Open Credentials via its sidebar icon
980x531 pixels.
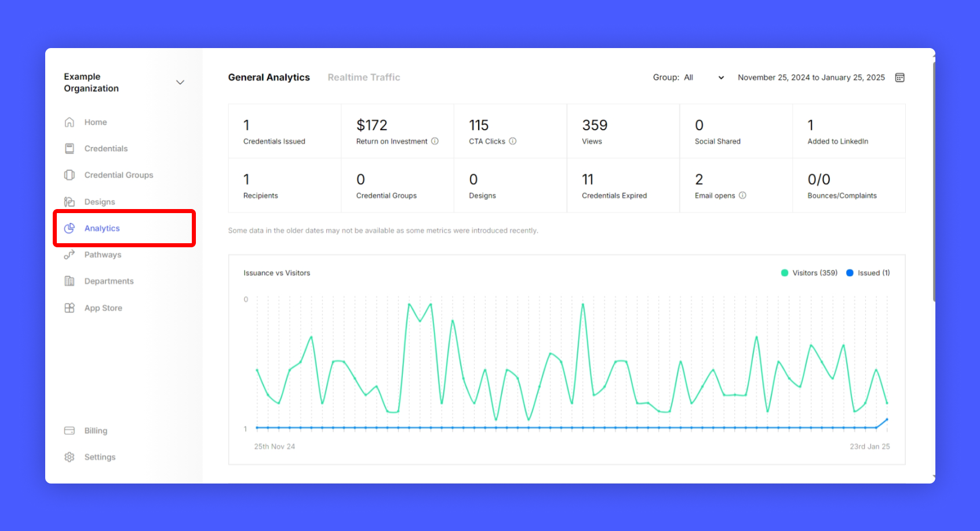coord(70,149)
